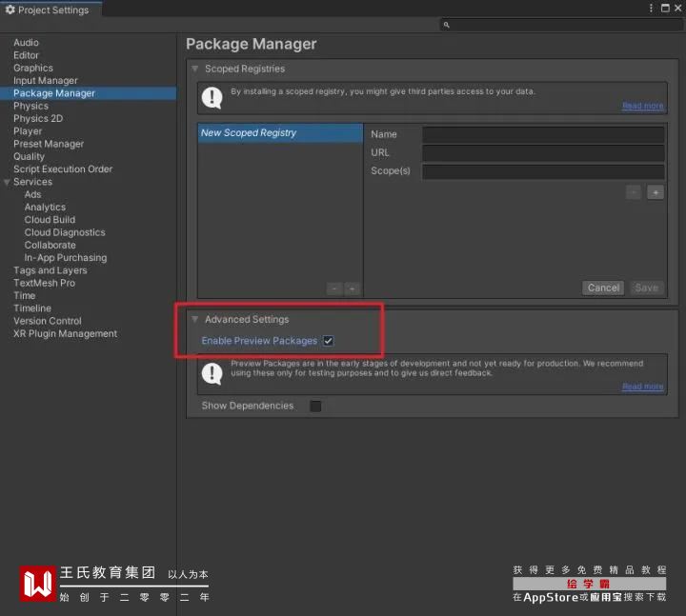Click the registry URL field
686x616 pixels.
pyautogui.click(x=543, y=152)
